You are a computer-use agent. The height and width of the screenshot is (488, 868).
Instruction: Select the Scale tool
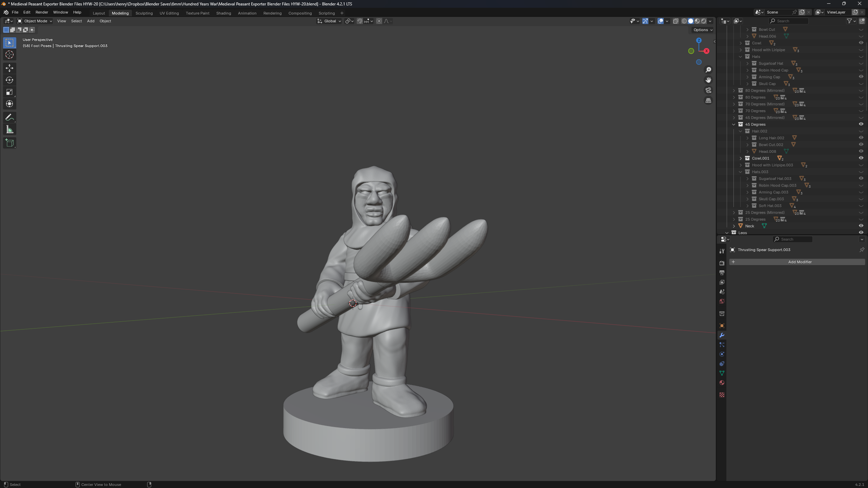(x=9, y=92)
